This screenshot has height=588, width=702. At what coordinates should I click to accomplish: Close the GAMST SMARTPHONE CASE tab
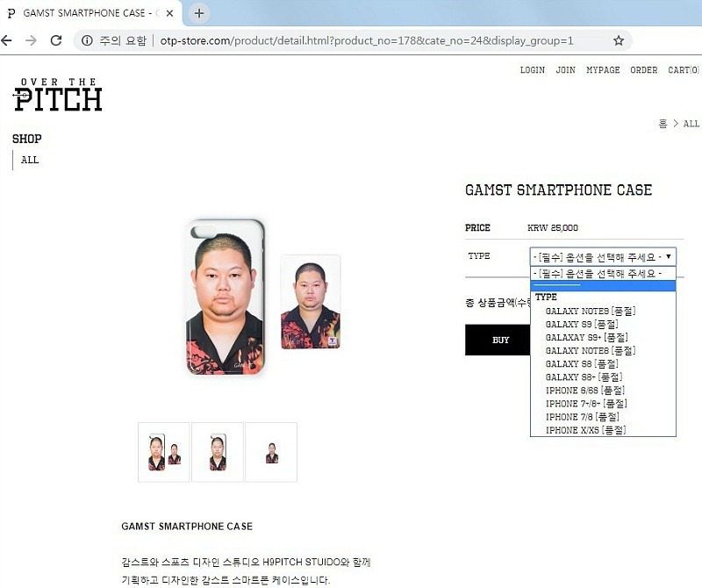coord(169,13)
